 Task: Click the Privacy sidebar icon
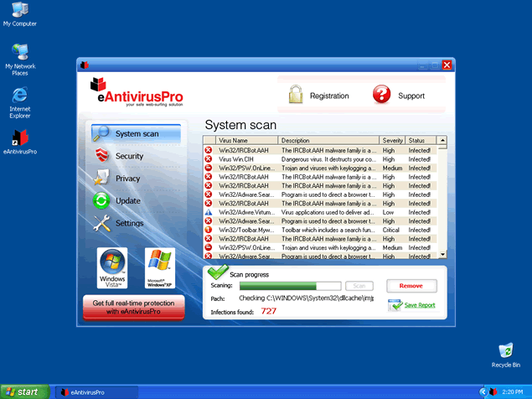(x=101, y=179)
